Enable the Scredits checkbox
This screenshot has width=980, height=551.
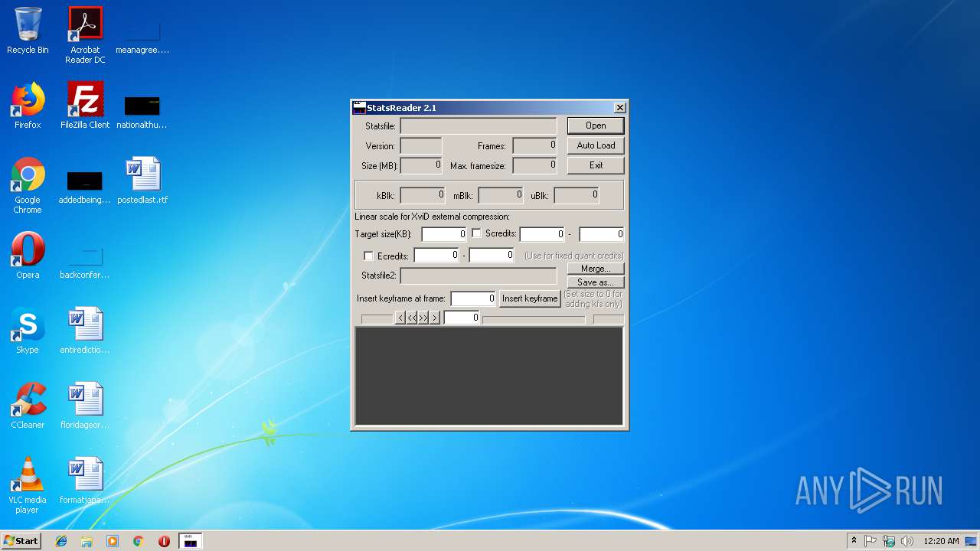(476, 233)
